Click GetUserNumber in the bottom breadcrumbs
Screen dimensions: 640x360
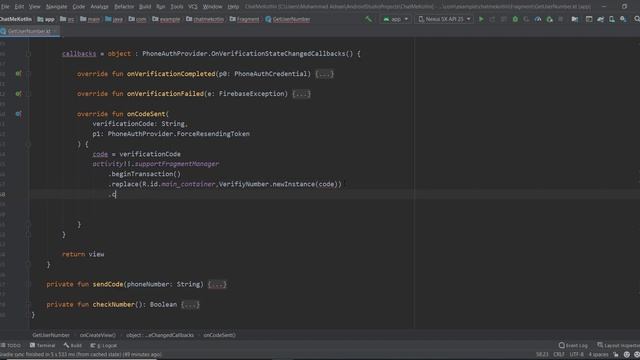point(51,335)
